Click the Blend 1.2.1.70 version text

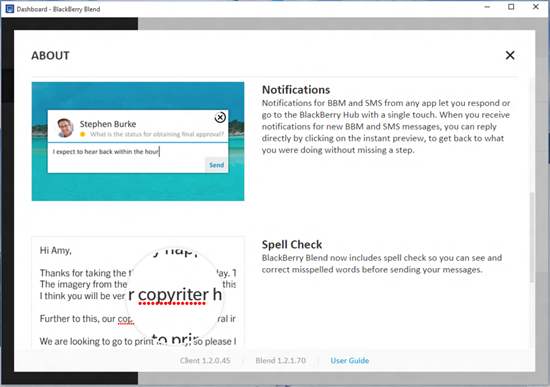pyautogui.click(x=281, y=361)
